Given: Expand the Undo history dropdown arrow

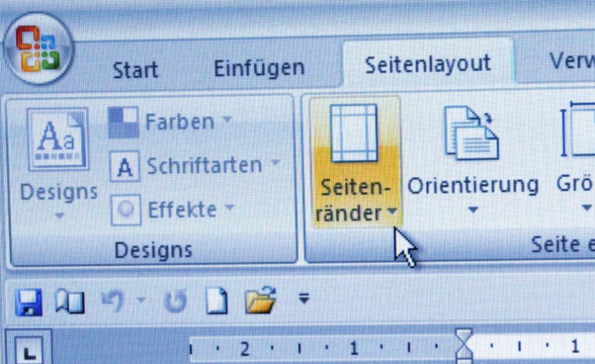Looking at the screenshot, I should tap(141, 300).
